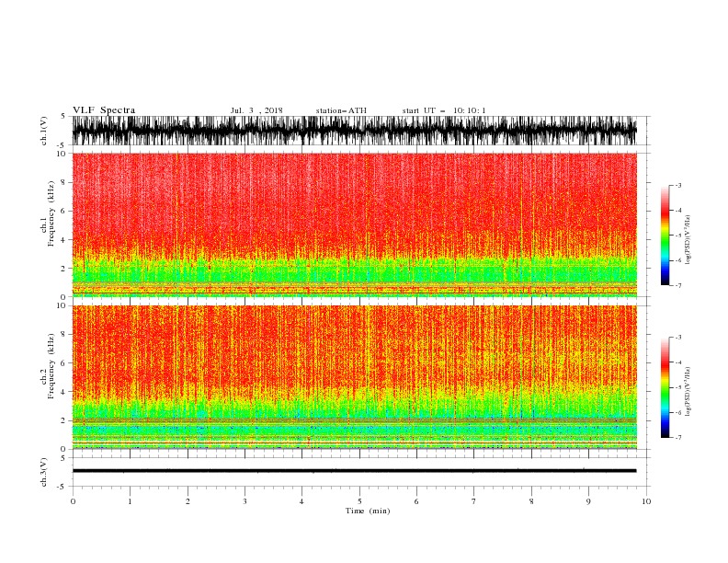Click the "-7" value on lower colorbar
This screenshot has width=728, height=563.
pos(678,437)
